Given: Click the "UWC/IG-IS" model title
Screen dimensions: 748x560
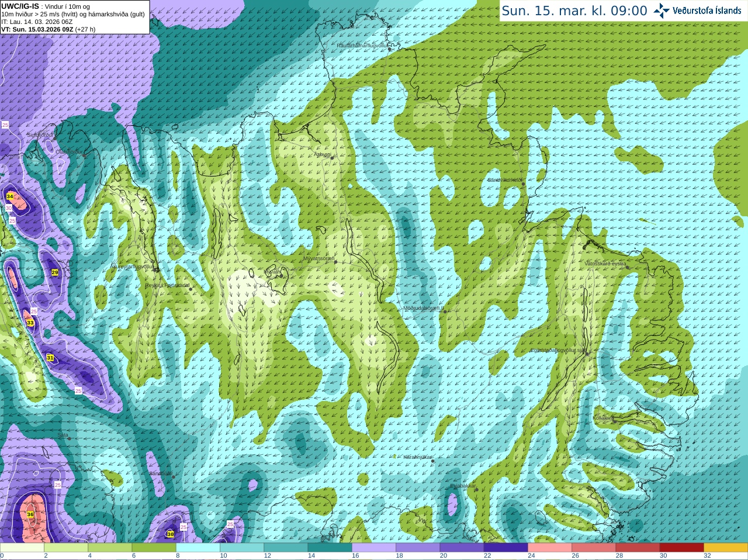Looking at the screenshot, I should [20, 6].
